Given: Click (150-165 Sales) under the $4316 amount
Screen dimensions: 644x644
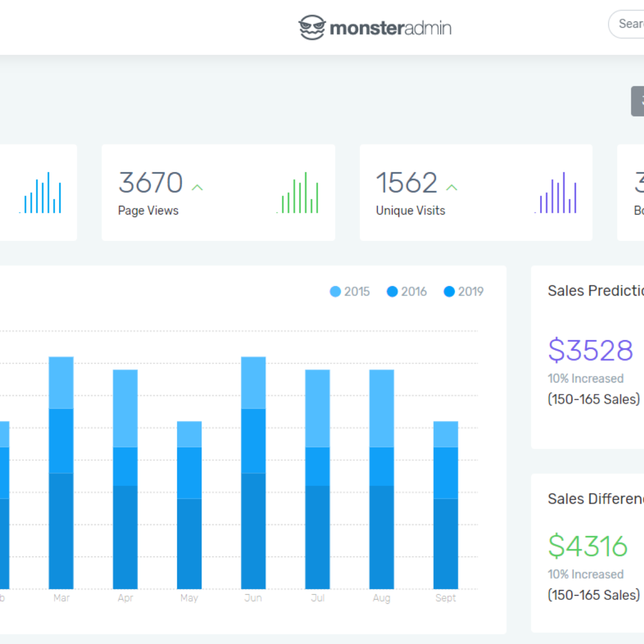Looking at the screenshot, I should [594, 595].
